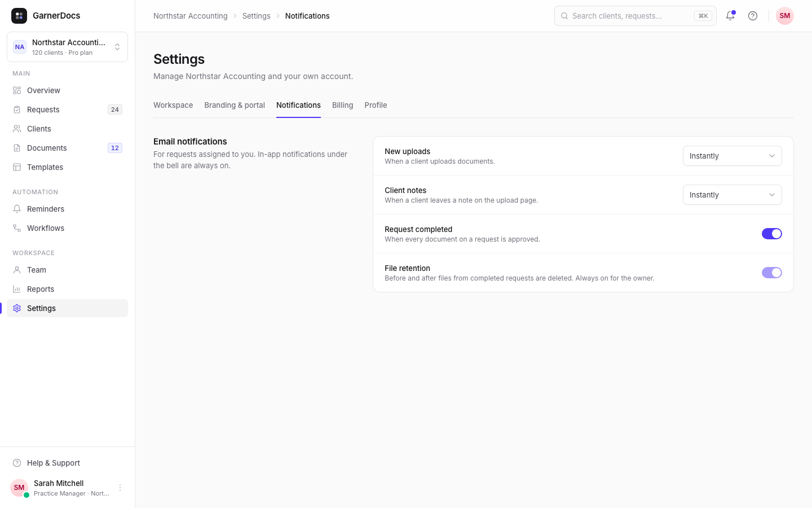Go to Team page
This screenshot has width=812, height=508.
coord(67,270)
